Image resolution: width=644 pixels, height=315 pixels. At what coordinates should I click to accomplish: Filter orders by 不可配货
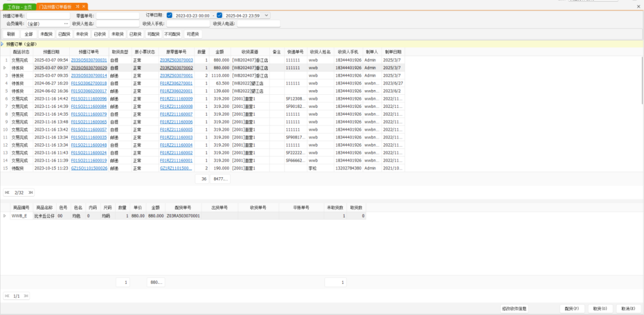coord(172,34)
